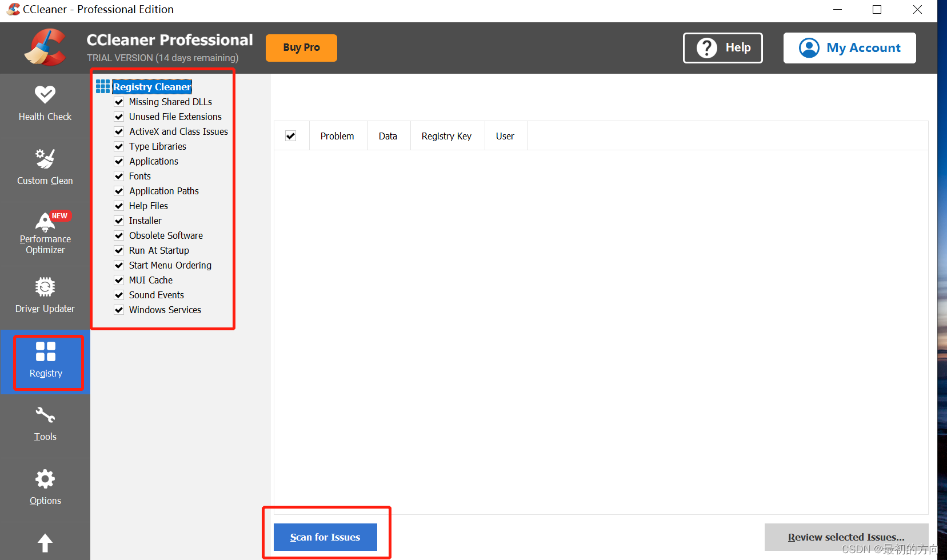Viewport: 947px width, 560px height.
Task: Uncheck Sound Events checkbox
Action: (119, 295)
